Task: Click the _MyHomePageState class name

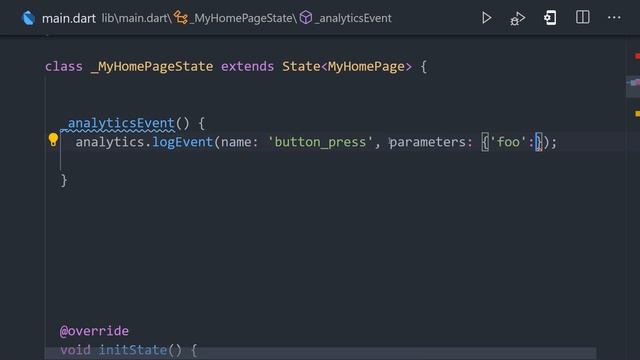Action: coord(152,67)
